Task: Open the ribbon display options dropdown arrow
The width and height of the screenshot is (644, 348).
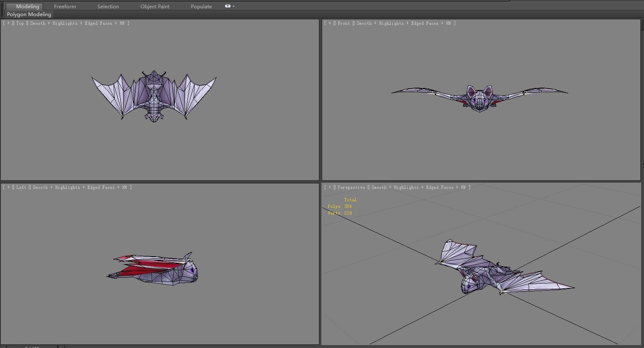Action: pyautogui.click(x=234, y=6)
